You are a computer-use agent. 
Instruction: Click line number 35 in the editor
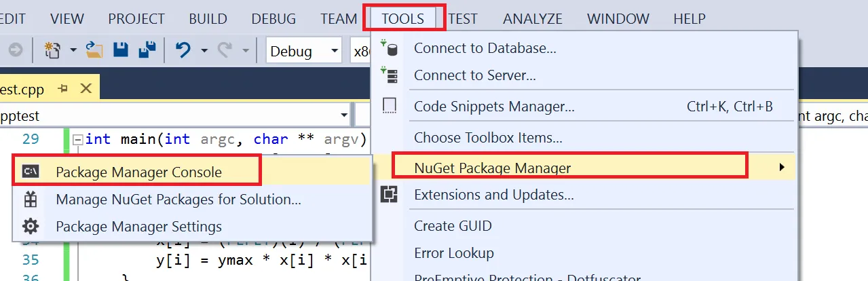31,261
